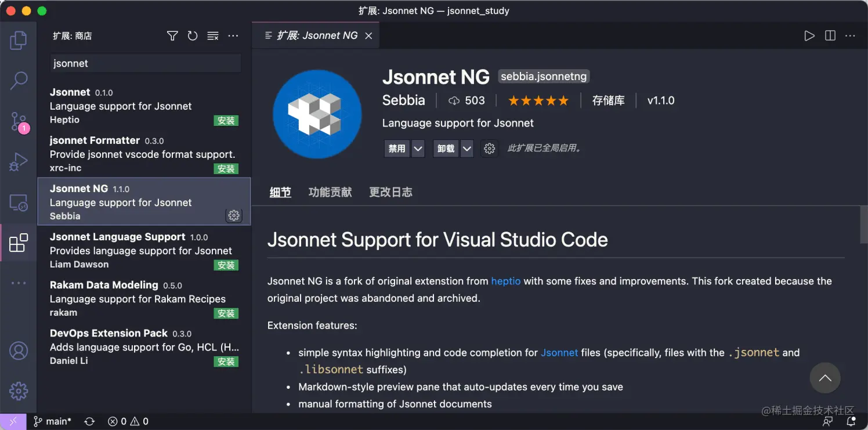
Task: Open the Extensions view in the activity bar
Action: click(18, 243)
